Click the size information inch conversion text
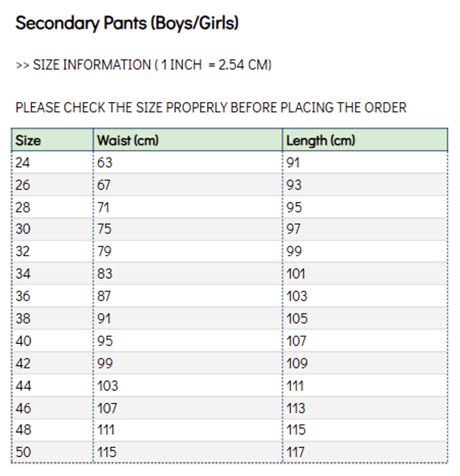The image size is (460, 476). pos(143,65)
